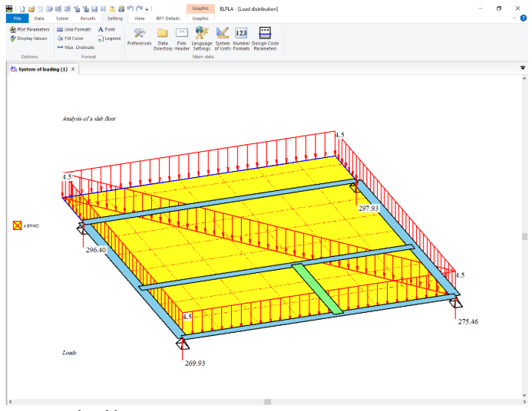The height and width of the screenshot is (411, 532).
Task: Click the horizontal scrollbar left arrow
Action: (11, 402)
